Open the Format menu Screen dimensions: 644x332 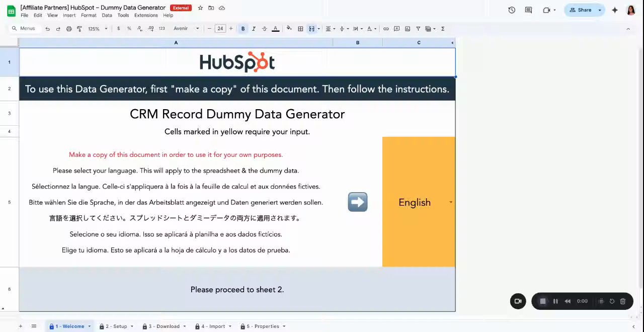pos(89,16)
